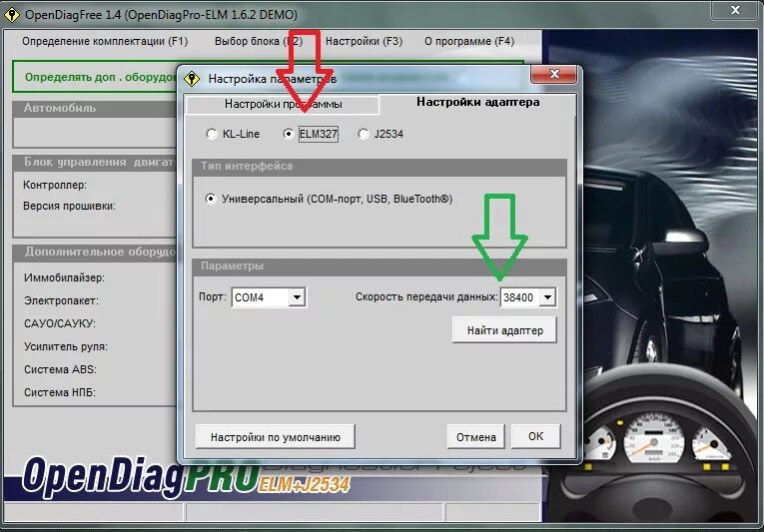Viewport: 764px width, 532px height.
Task: Choose the J2534 adapter radio button
Action: [381, 134]
